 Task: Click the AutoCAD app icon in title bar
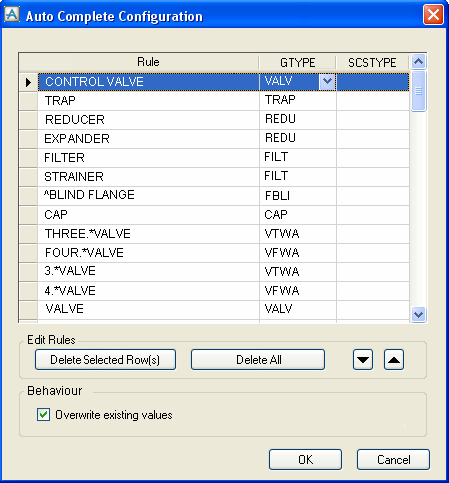(x=12, y=15)
